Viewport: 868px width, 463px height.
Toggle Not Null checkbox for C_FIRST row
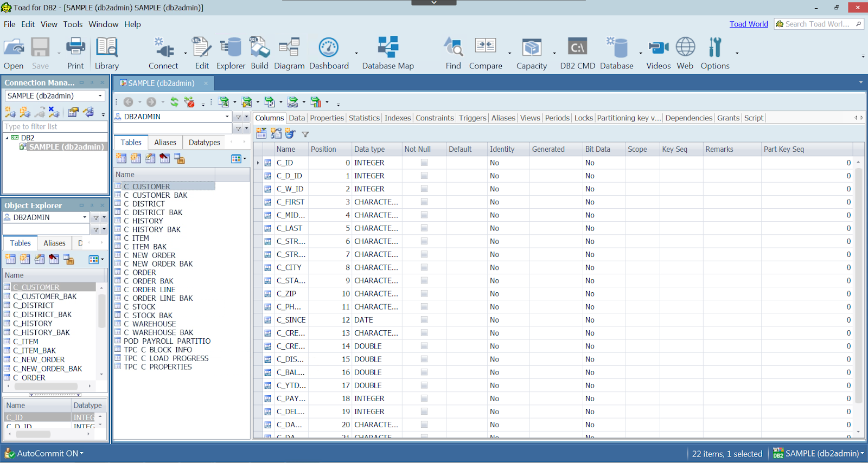(424, 202)
